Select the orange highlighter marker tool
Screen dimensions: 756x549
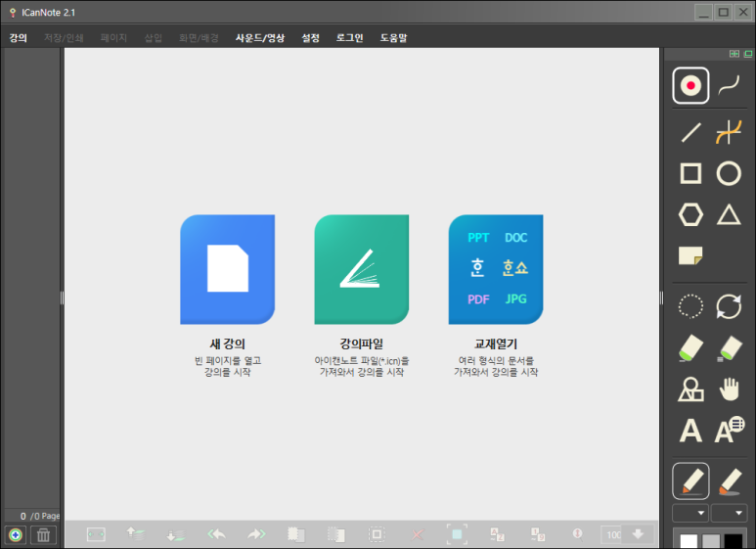[x=730, y=481]
